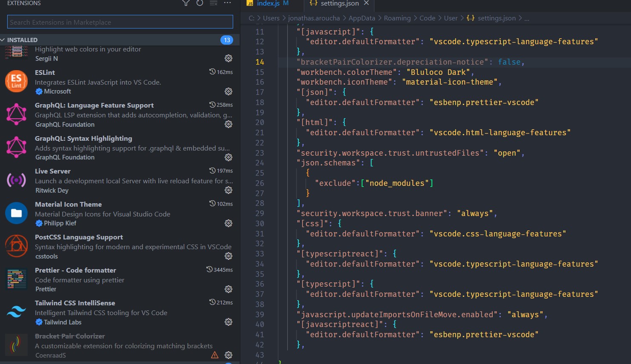Image resolution: width=631 pixels, height=364 pixels.
Task: Switch to the settings.json tab
Action: tap(340, 3)
